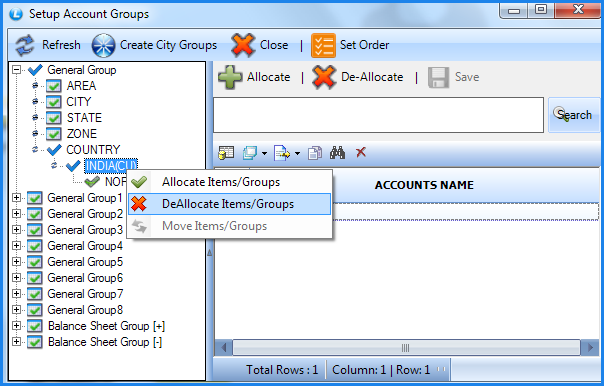This screenshot has width=604, height=386.
Task: Collapse the General Group root node
Action: coord(16,70)
